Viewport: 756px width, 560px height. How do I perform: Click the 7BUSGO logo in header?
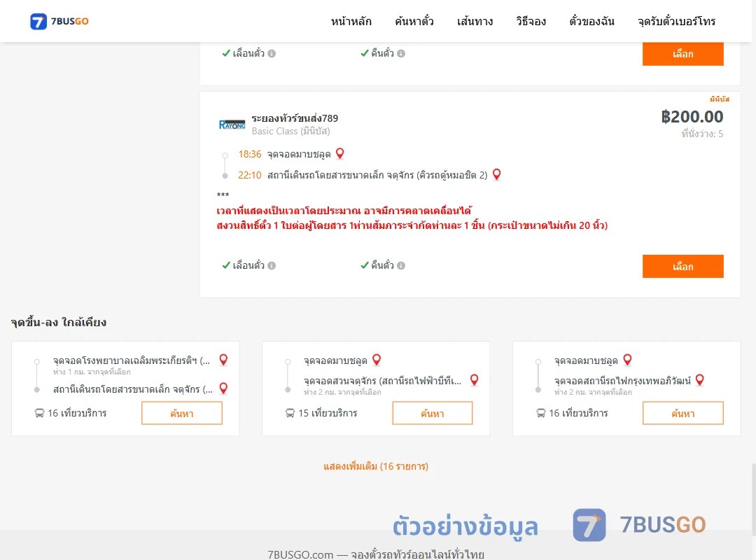tap(59, 21)
